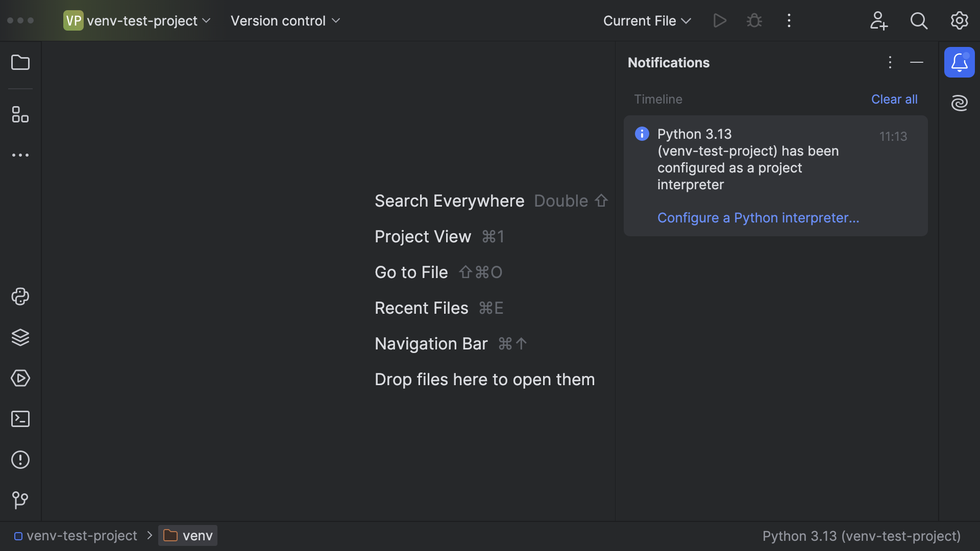The height and width of the screenshot is (551, 980).
Task: Open the Project tool window
Action: [20, 62]
